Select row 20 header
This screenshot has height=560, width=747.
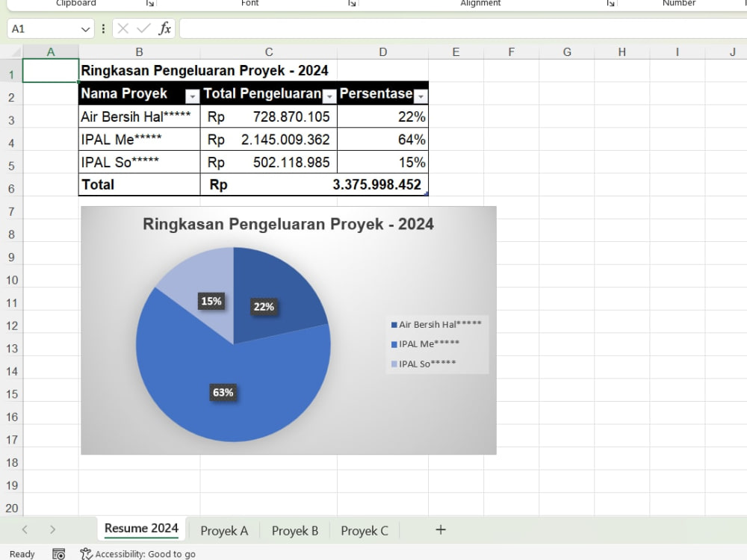11,508
